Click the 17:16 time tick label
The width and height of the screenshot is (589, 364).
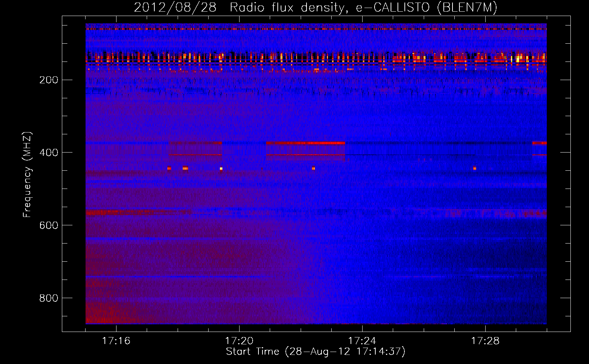click(116, 341)
